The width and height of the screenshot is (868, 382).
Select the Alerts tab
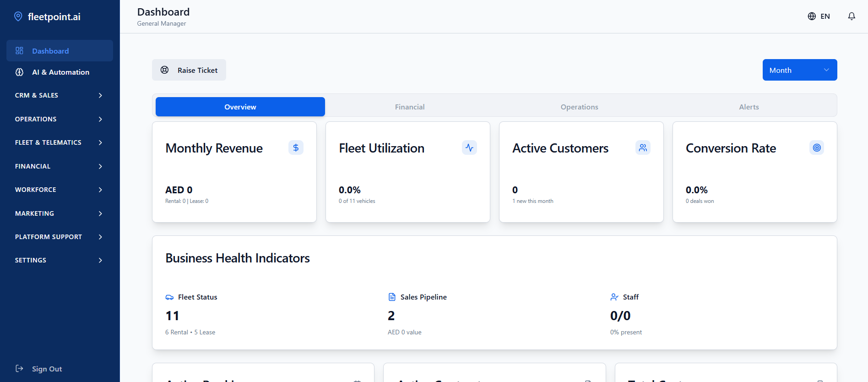point(749,107)
